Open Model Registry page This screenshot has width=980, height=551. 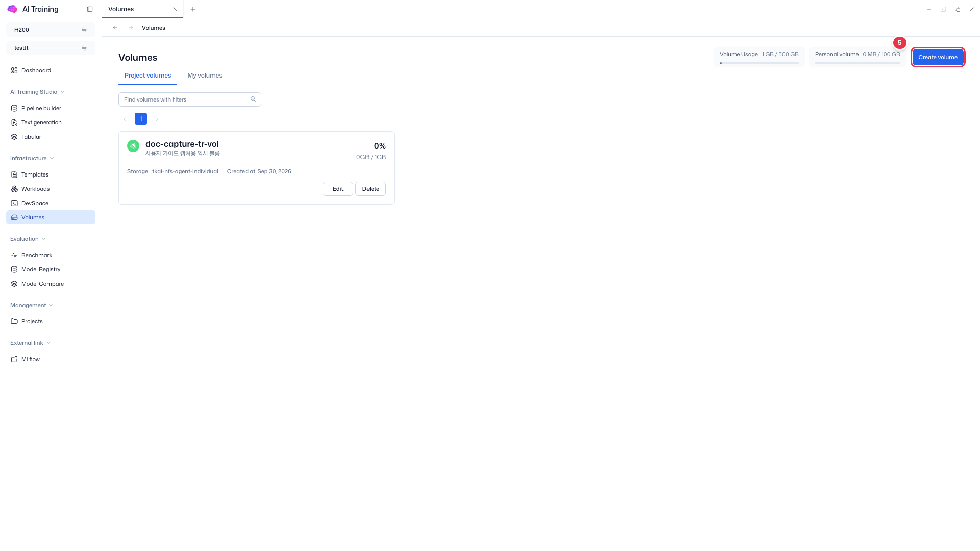[x=51, y=269]
